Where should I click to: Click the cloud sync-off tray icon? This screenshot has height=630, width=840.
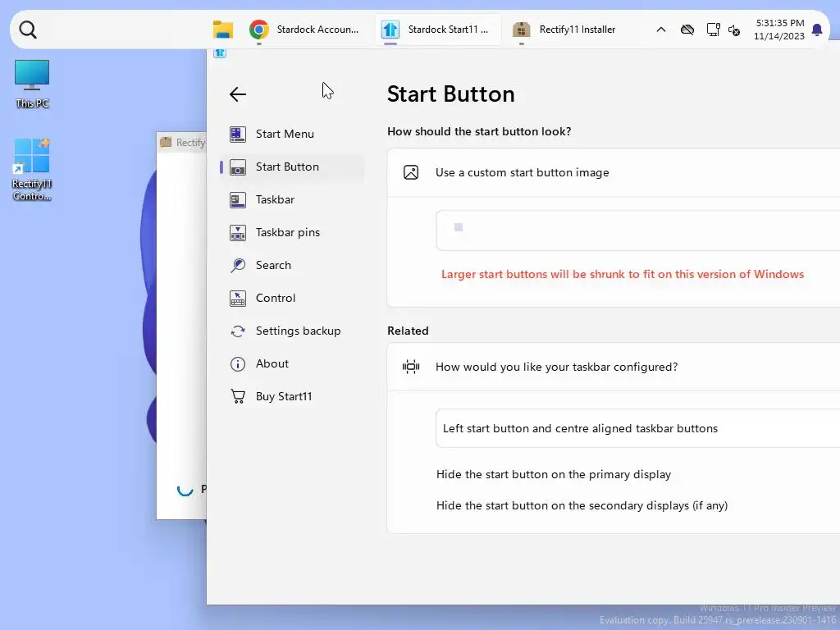(x=687, y=30)
